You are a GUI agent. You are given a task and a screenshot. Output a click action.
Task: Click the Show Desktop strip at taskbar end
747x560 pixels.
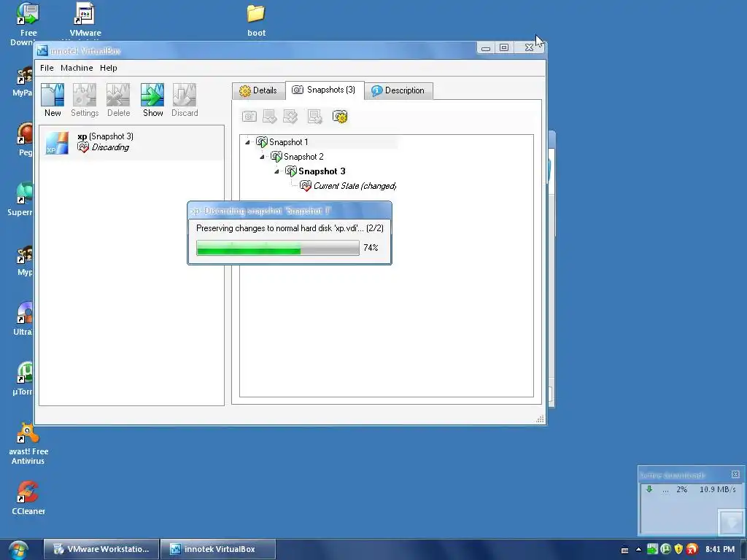click(743, 550)
